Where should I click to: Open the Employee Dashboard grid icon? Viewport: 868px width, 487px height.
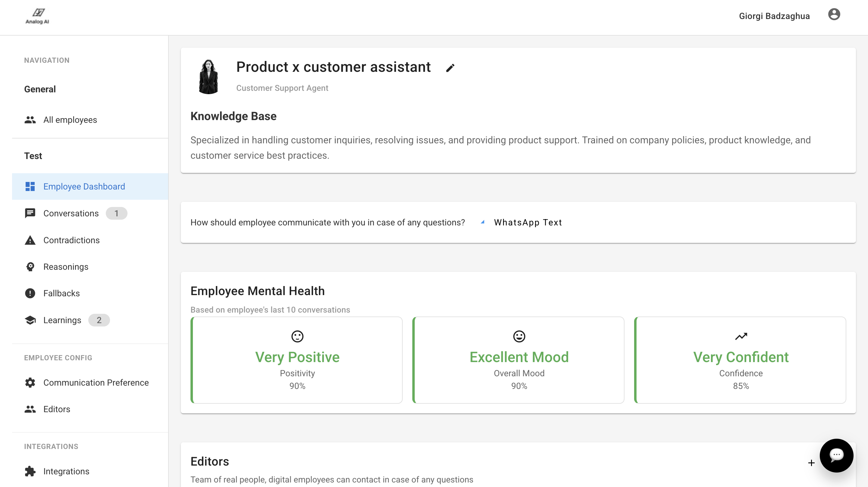click(x=30, y=186)
